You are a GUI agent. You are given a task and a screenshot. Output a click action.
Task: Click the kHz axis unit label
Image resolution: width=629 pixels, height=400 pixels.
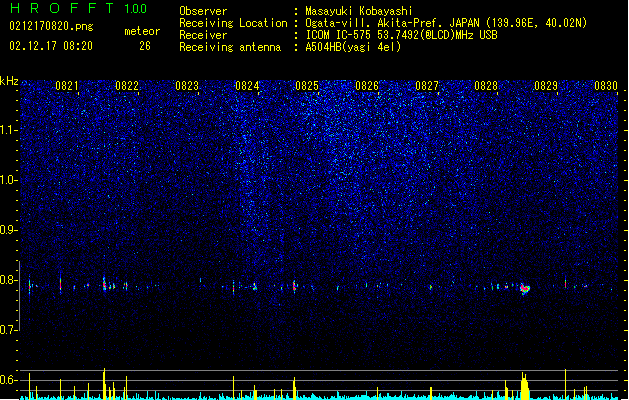(9, 81)
